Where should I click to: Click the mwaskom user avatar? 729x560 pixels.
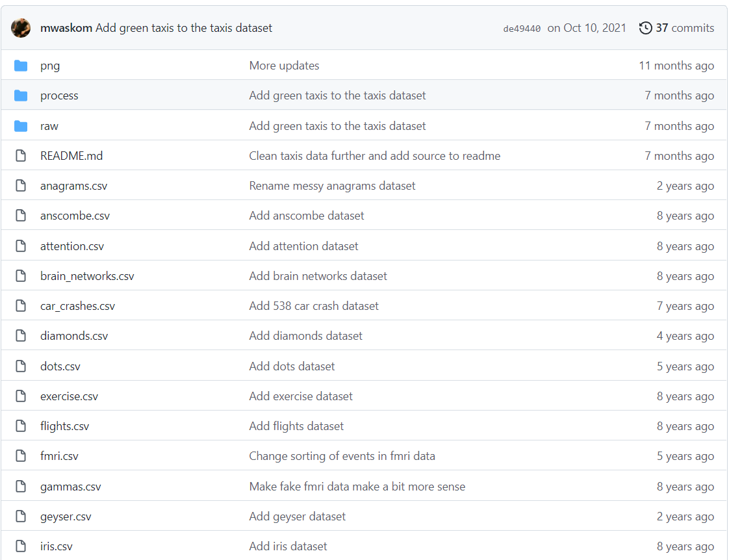point(21,28)
